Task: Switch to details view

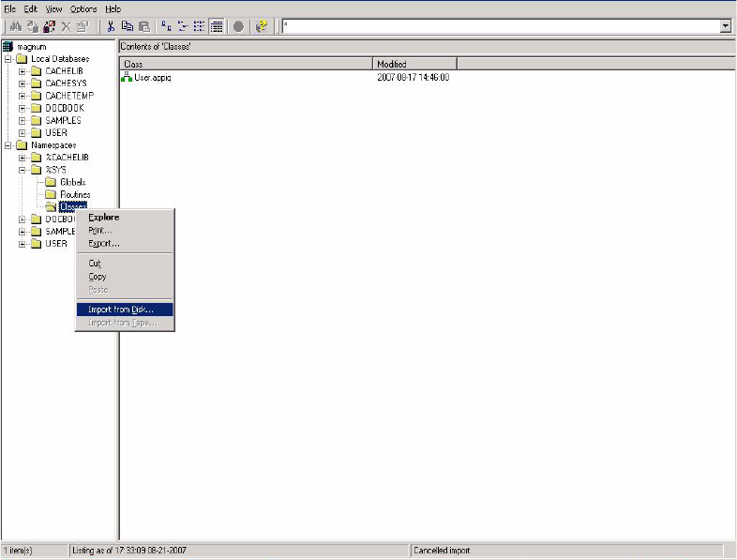Action: pos(217,26)
